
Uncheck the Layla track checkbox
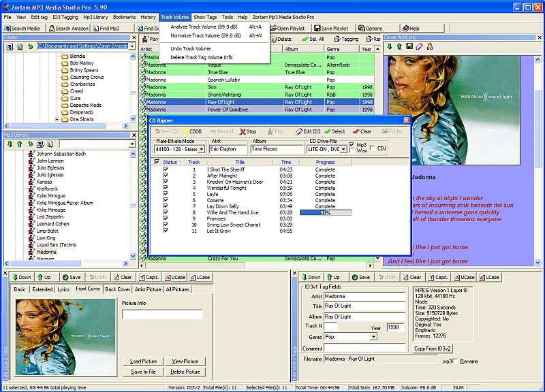(166, 194)
